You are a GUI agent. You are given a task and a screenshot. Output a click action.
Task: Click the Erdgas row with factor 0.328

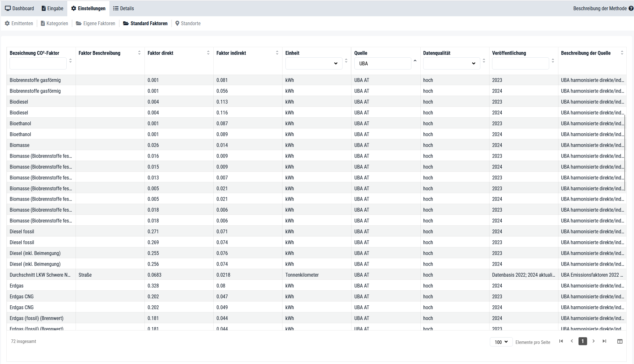pos(316,286)
